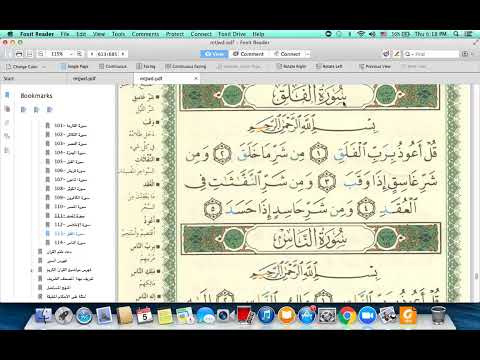Select bookmark numbered 108
Viewport: 480px width, 360px height.
tap(70, 189)
